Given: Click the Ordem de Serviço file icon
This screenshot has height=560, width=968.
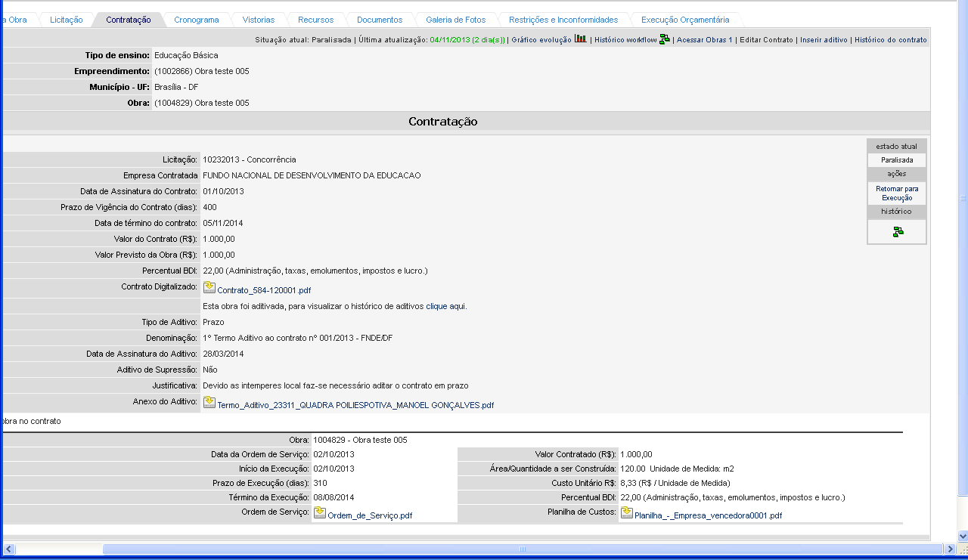Looking at the screenshot, I should click(320, 513).
